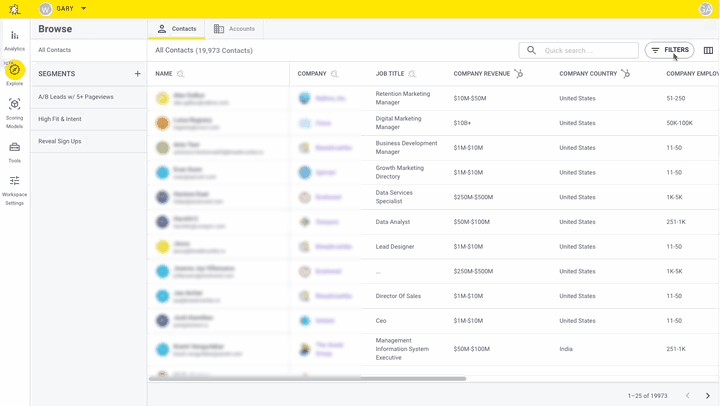Open High Fit & Intent segment
Viewport: 720px width, 406px height.
click(89, 119)
